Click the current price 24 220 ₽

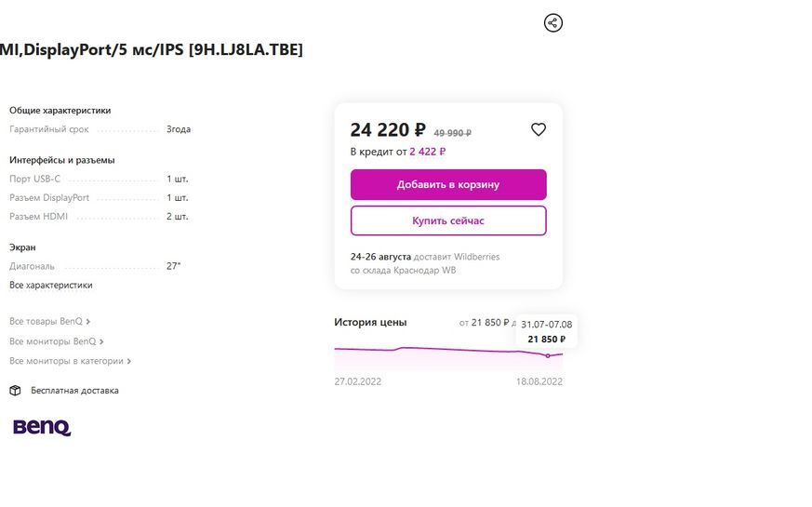pos(388,130)
